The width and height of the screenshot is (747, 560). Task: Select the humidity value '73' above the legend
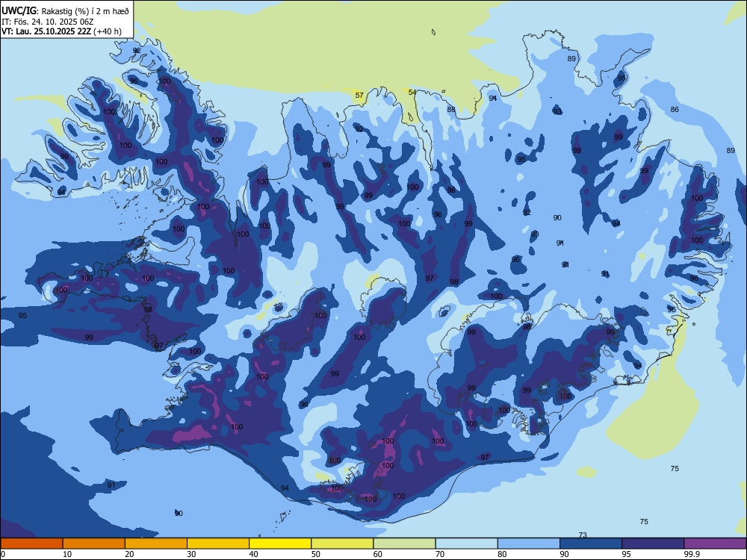pos(583,535)
